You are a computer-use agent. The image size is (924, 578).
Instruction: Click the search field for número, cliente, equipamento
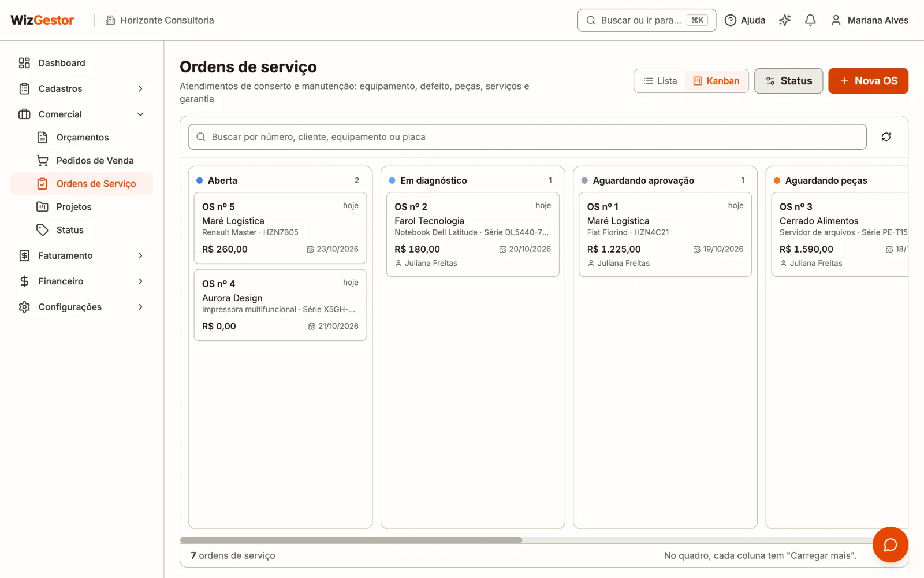527,137
